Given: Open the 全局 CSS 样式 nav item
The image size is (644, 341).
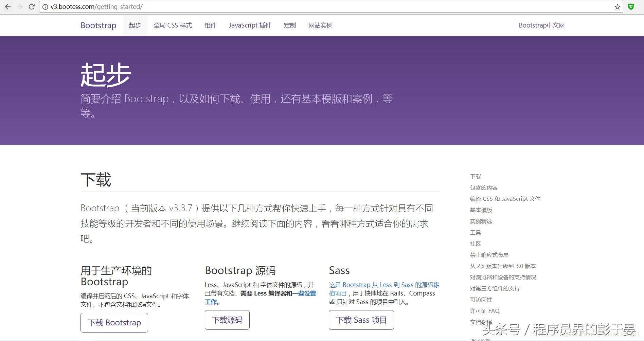Looking at the screenshot, I should click(x=173, y=25).
